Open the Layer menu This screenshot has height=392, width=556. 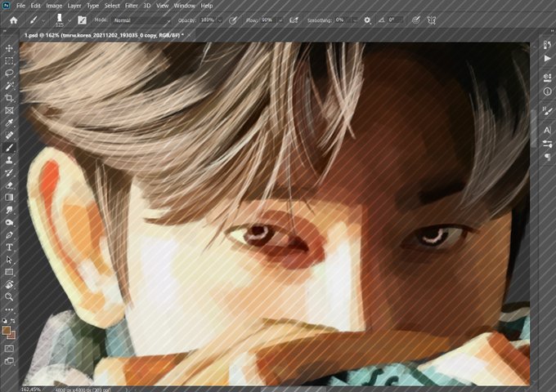74,6
